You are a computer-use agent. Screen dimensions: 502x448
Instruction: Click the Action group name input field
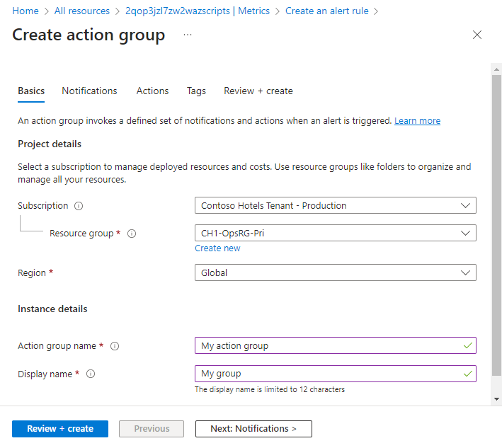(x=329, y=345)
